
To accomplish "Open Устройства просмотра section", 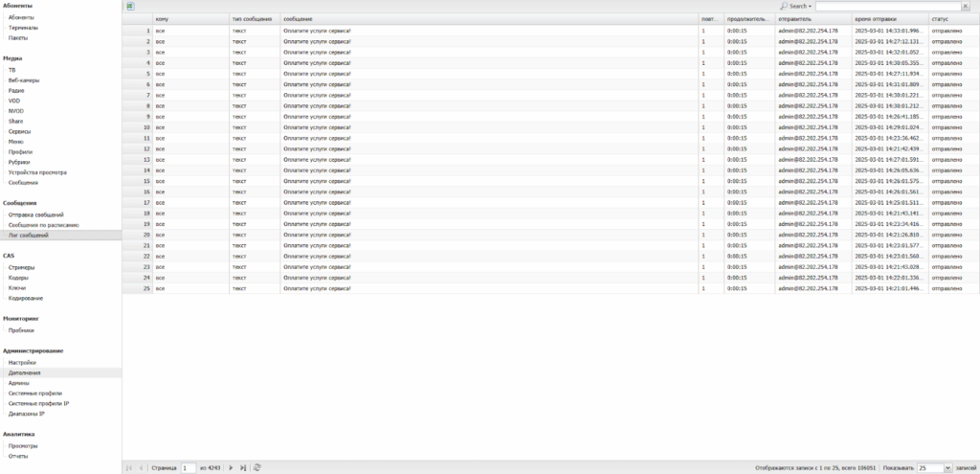I will point(37,172).
